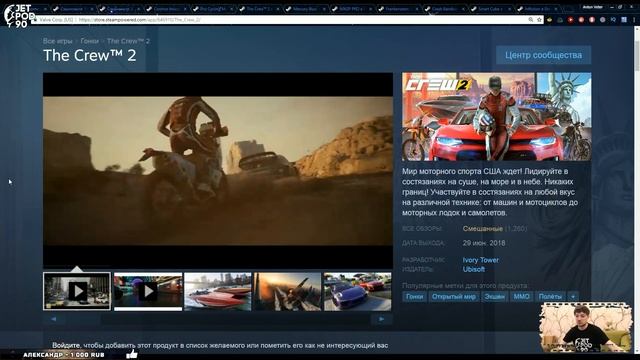Open the Chrome three-dot menu
This screenshot has height=360, width=640.
(x=634, y=20)
